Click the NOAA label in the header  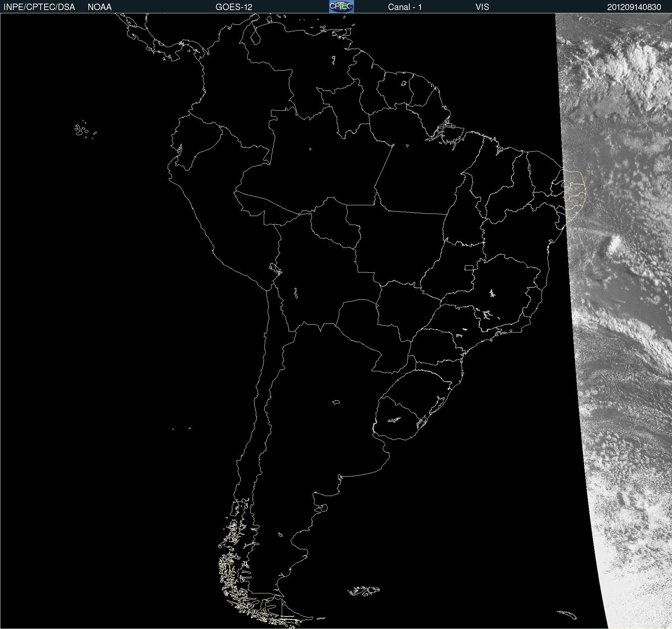[100, 7]
